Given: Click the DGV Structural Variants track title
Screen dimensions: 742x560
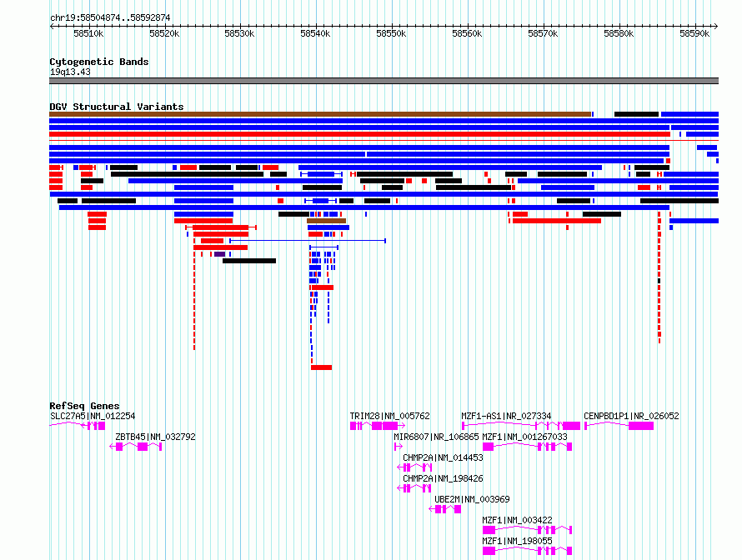Looking at the screenshot, I should click(x=117, y=107).
